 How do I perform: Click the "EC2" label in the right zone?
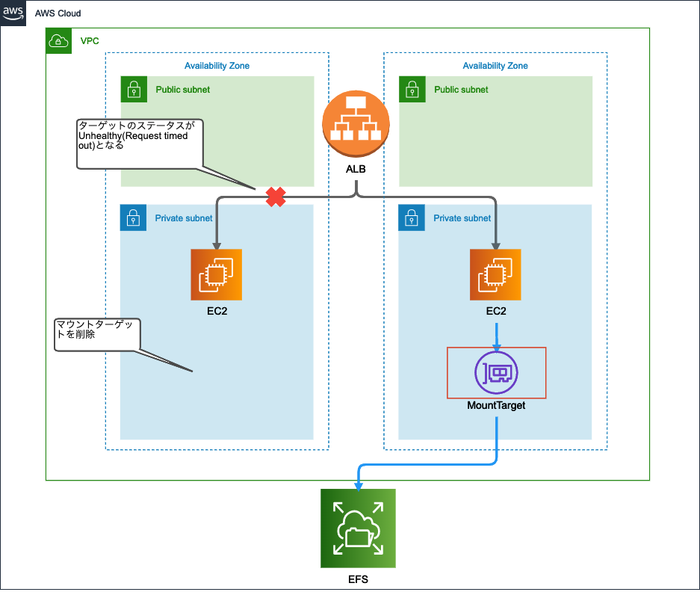[496, 311]
